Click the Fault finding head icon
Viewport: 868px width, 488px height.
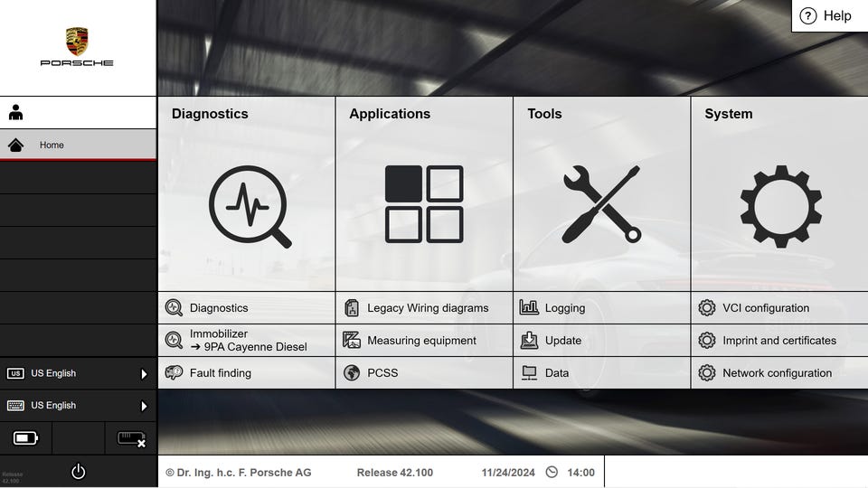tap(174, 372)
